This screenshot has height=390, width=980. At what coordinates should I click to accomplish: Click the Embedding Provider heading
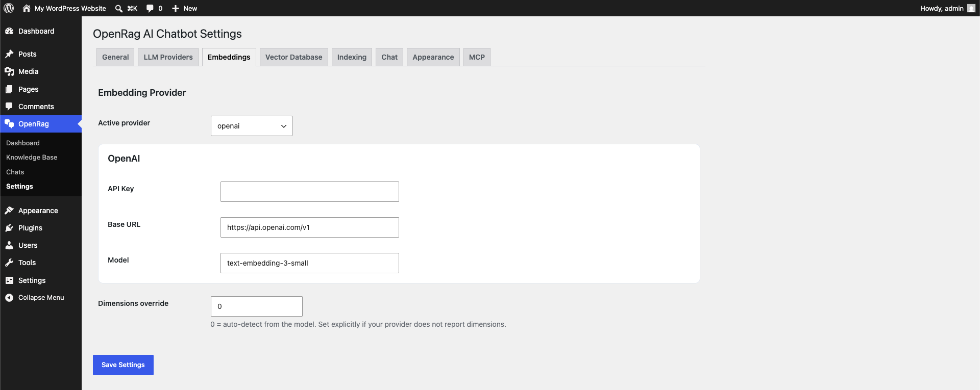[x=142, y=93]
